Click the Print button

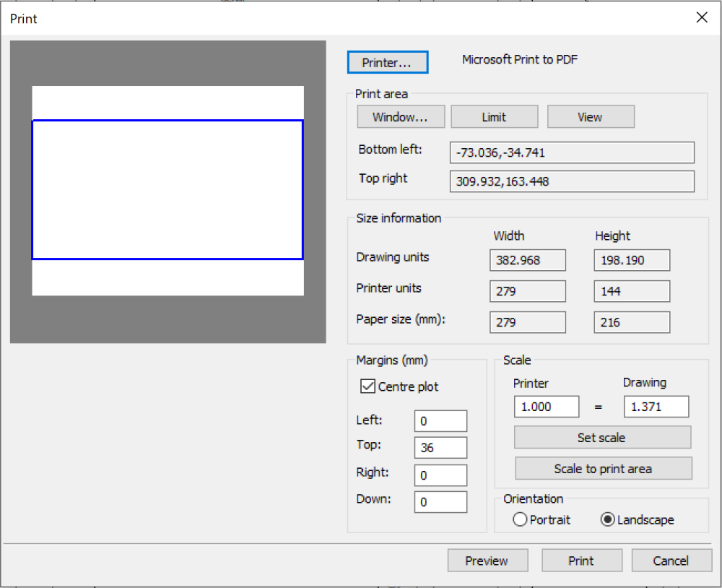point(582,560)
